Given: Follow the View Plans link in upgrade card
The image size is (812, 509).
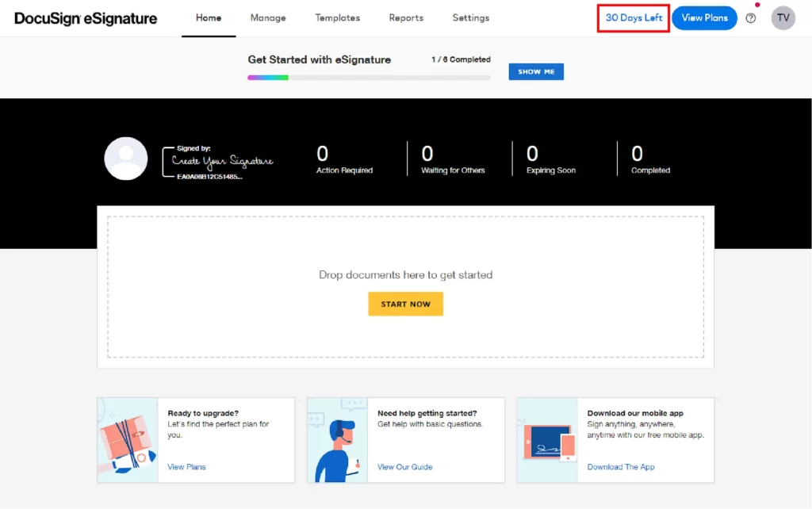Looking at the screenshot, I should coord(186,466).
